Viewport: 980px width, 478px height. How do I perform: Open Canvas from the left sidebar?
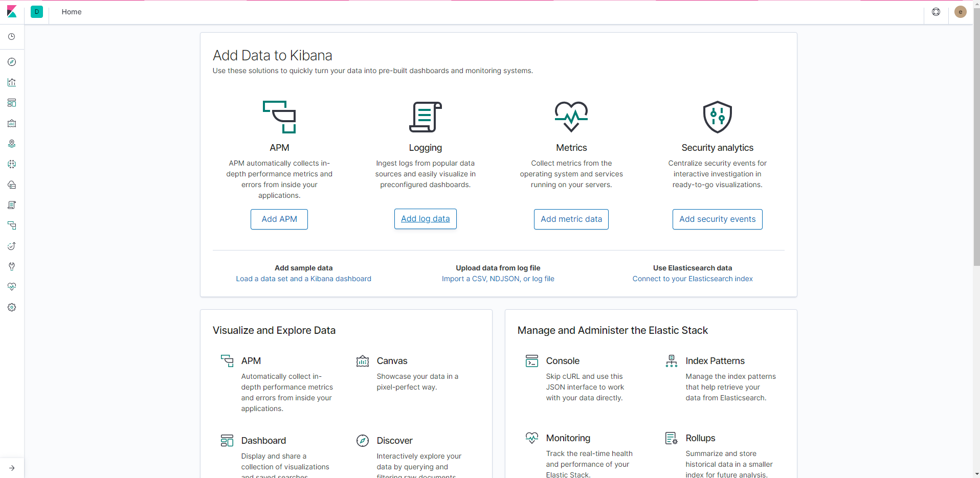[12, 123]
